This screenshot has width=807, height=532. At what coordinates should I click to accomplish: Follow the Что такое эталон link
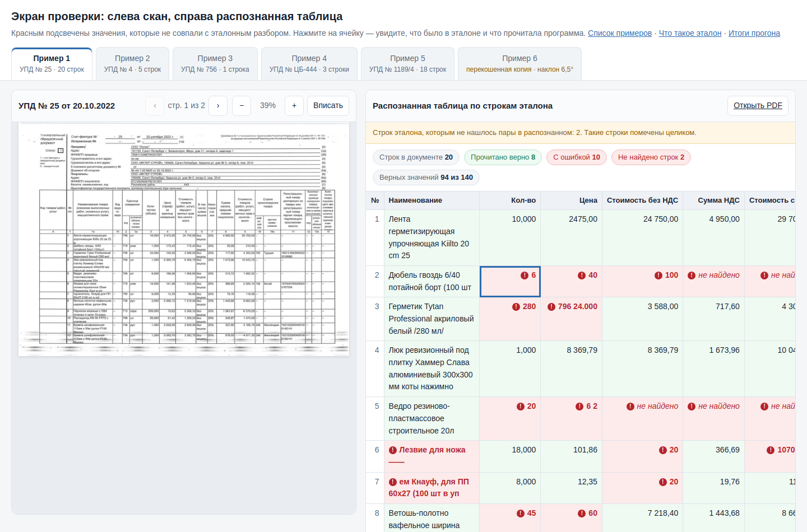[x=690, y=33]
